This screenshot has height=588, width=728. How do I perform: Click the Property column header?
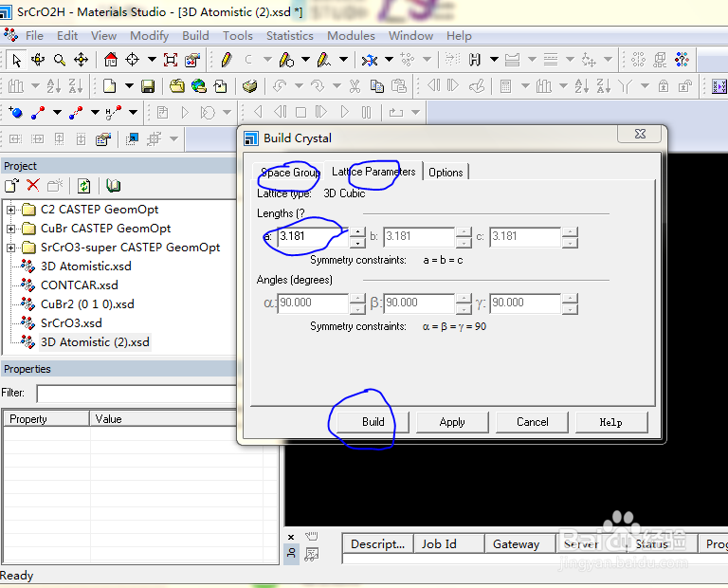[46, 419]
